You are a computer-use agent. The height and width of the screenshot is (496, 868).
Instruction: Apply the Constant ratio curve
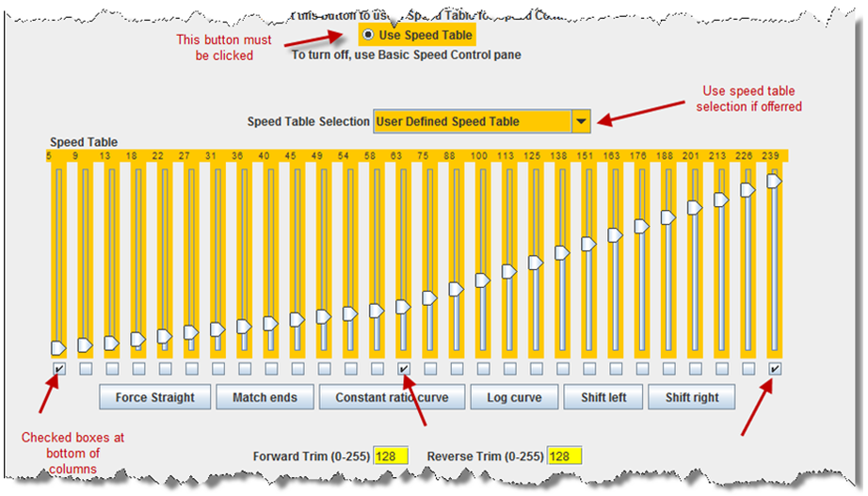[391, 397]
